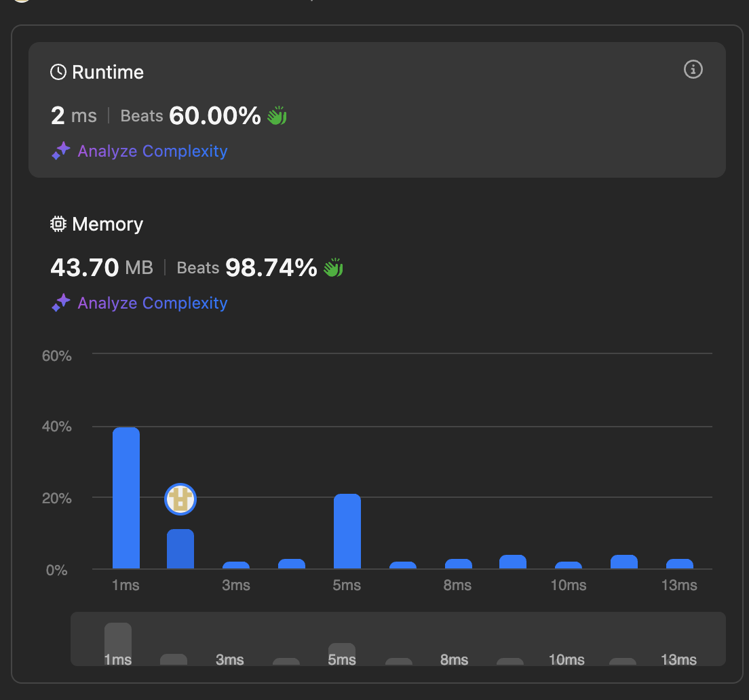Click sparkle icon beside Runtime Analyze Complexity
This screenshot has width=749, height=700.
click(x=61, y=151)
